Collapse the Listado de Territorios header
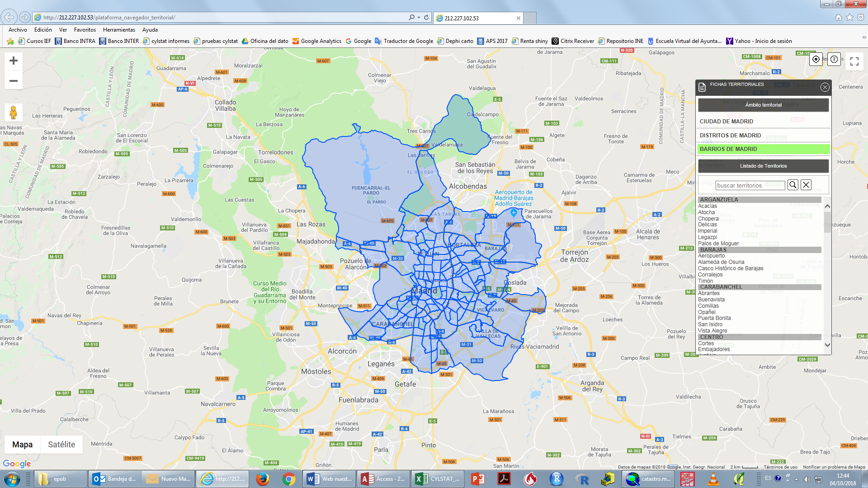Screen dimensions: 868x488 pos(763,166)
